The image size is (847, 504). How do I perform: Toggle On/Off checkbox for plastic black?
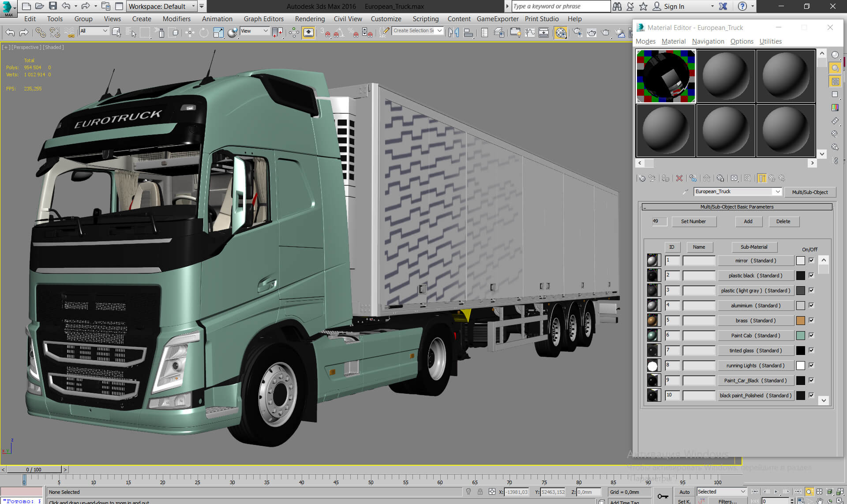pyautogui.click(x=811, y=276)
